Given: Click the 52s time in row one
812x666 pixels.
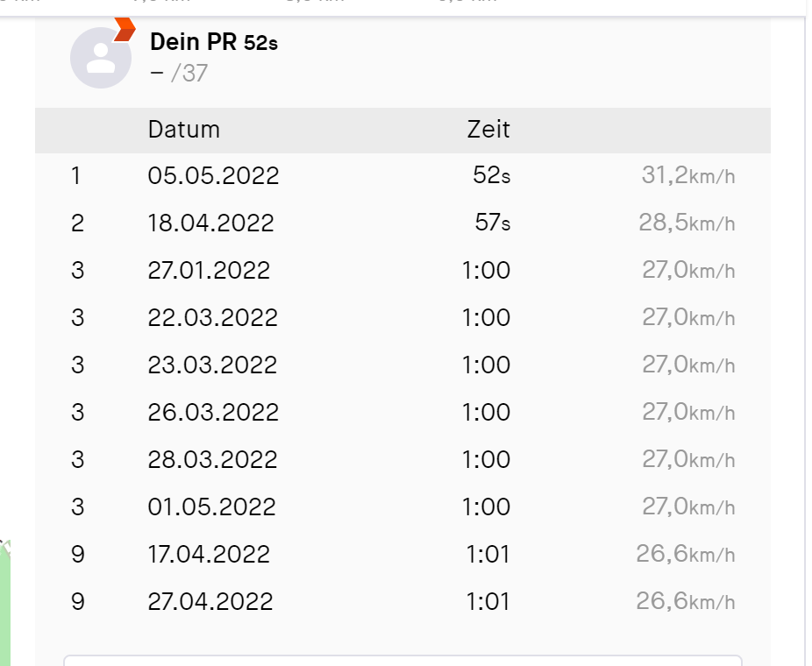Looking at the screenshot, I should click(x=491, y=175).
